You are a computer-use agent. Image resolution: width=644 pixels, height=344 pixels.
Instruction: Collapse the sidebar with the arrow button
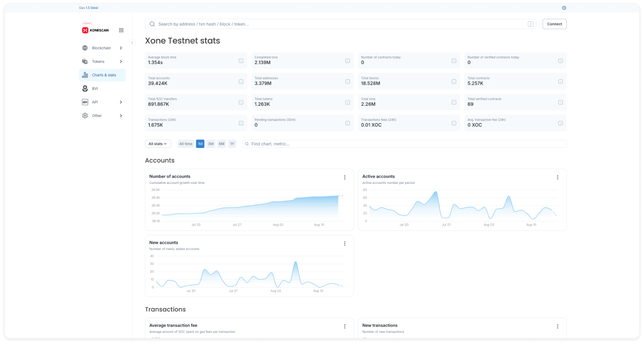[132, 43]
